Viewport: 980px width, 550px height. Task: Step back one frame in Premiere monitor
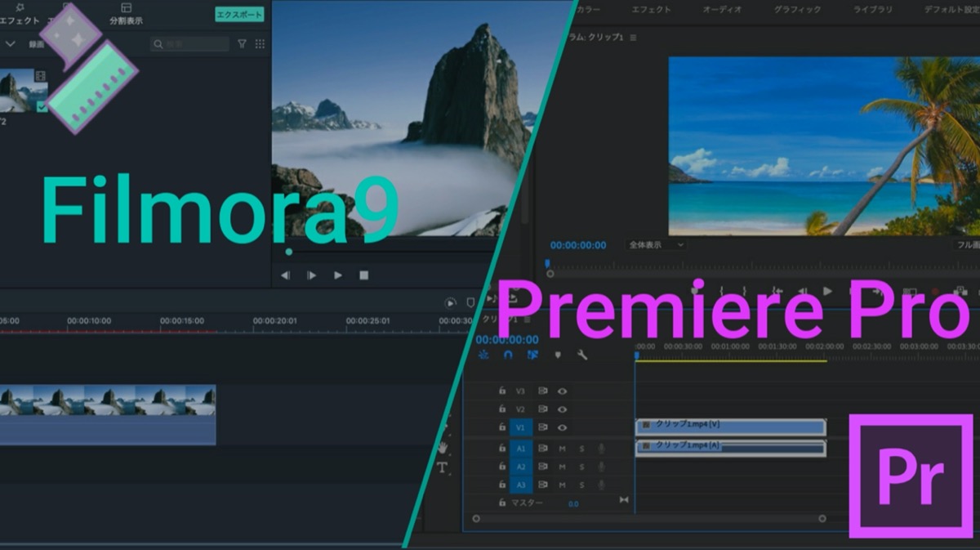(802, 291)
